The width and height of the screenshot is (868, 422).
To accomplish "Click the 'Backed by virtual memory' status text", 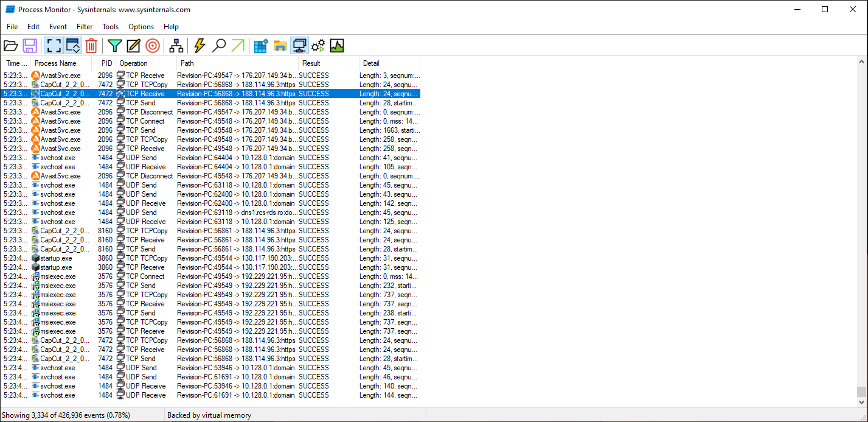I will pos(209,415).
